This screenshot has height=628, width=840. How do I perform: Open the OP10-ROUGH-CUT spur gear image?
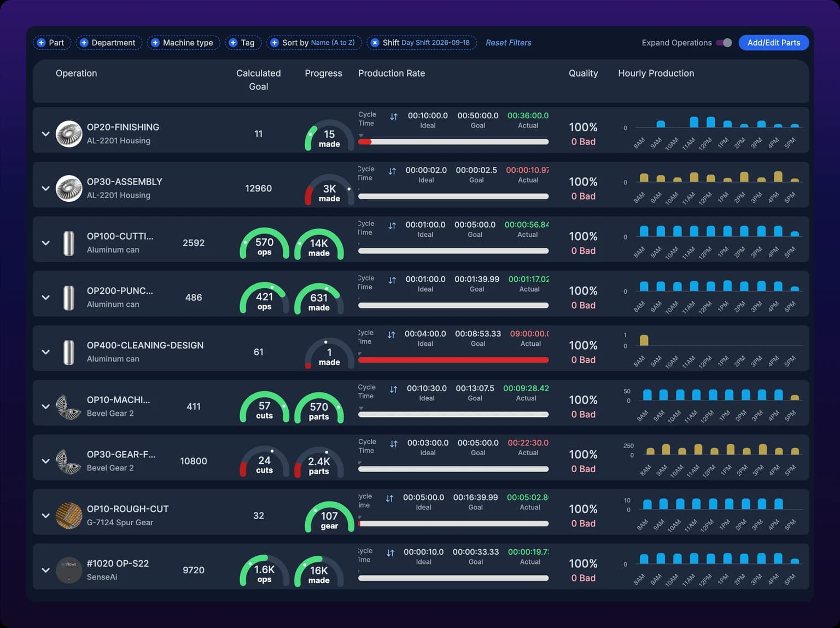(69, 515)
